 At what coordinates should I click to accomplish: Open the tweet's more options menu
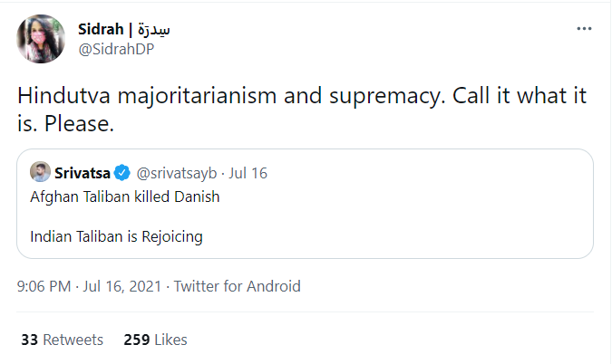click(x=585, y=28)
